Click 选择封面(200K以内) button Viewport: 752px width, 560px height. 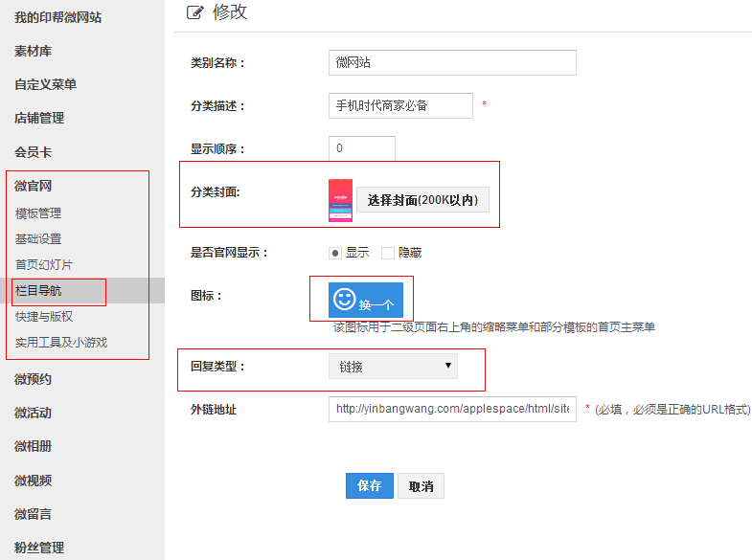coord(423,200)
